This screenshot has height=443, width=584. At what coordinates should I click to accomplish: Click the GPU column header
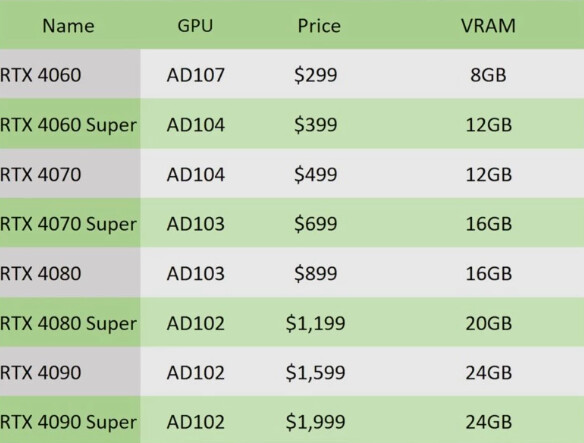pyautogui.click(x=195, y=26)
